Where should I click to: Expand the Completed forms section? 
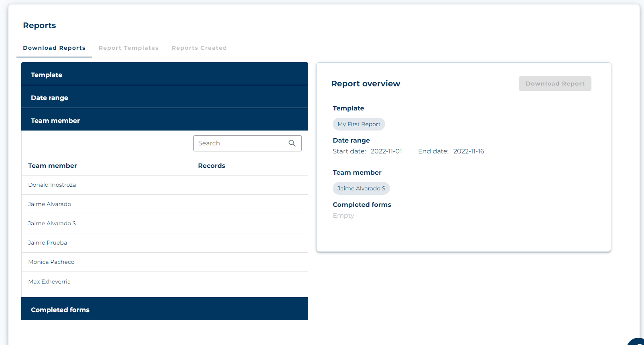[x=165, y=310]
